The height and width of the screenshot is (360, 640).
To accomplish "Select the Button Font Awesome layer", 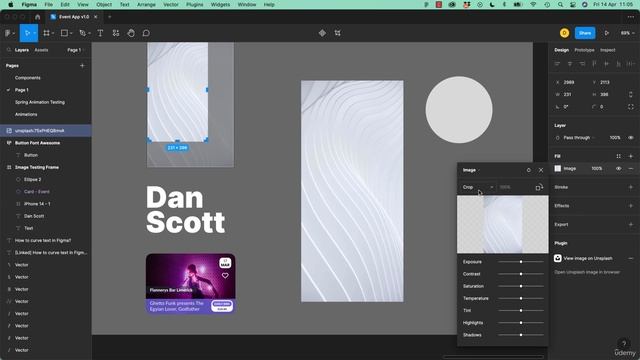I will (x=38, y=143).
